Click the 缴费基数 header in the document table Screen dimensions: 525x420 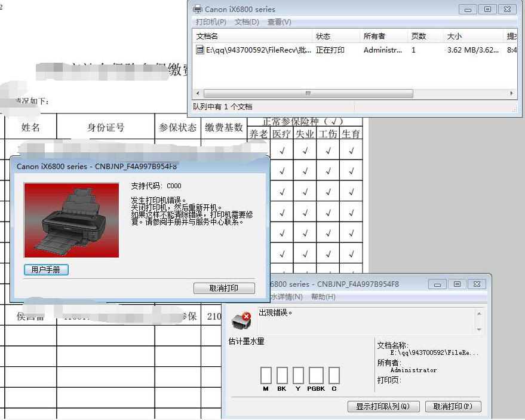(x=223, y=127)
